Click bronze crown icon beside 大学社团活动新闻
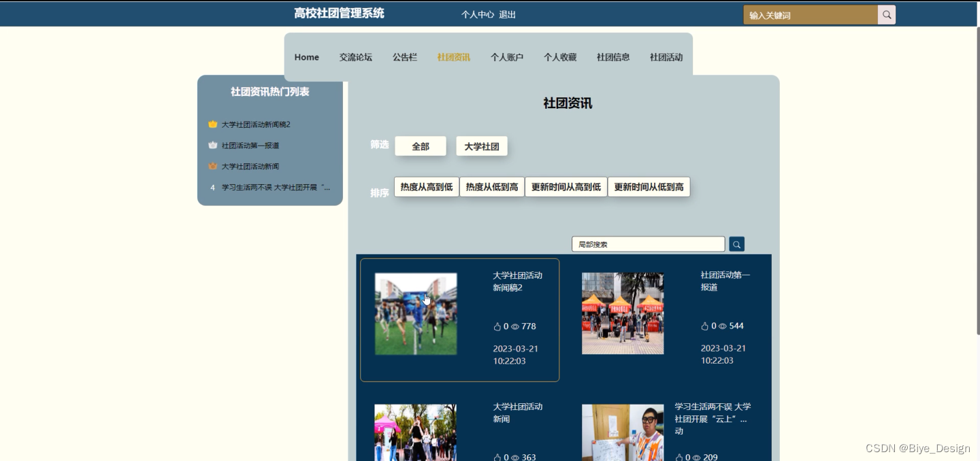 click(x=212, y=167)
